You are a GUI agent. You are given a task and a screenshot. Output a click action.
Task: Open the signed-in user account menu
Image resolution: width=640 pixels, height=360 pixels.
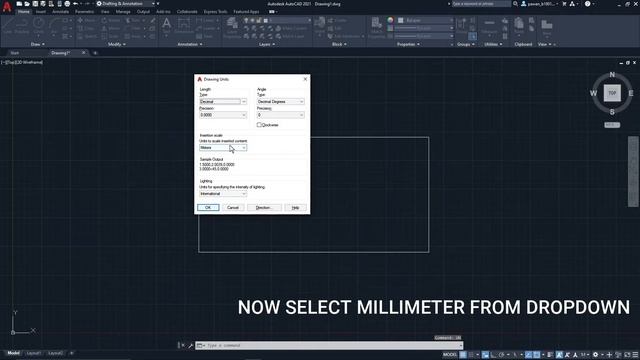point(540,4)
